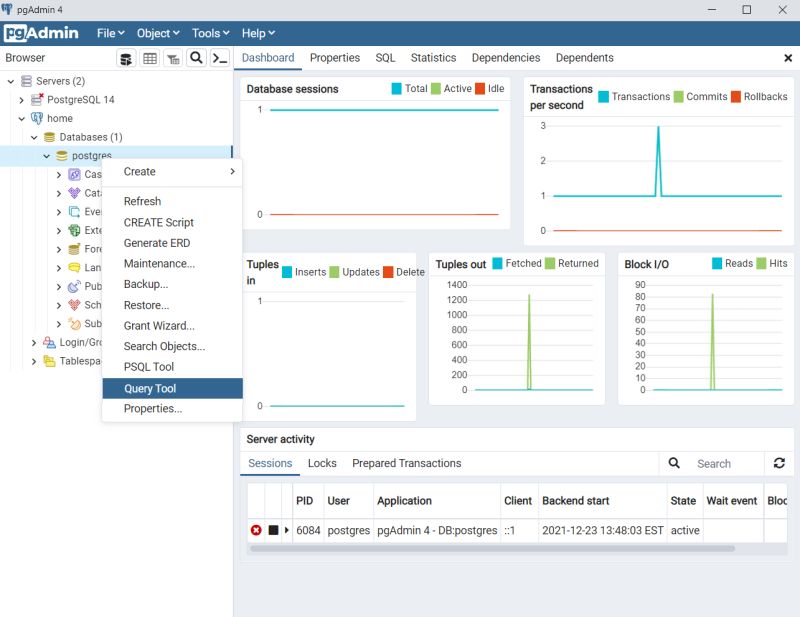Cancel active query with black square icon
Viewport: 800px width, 617px height.
[x=273, y=530]
